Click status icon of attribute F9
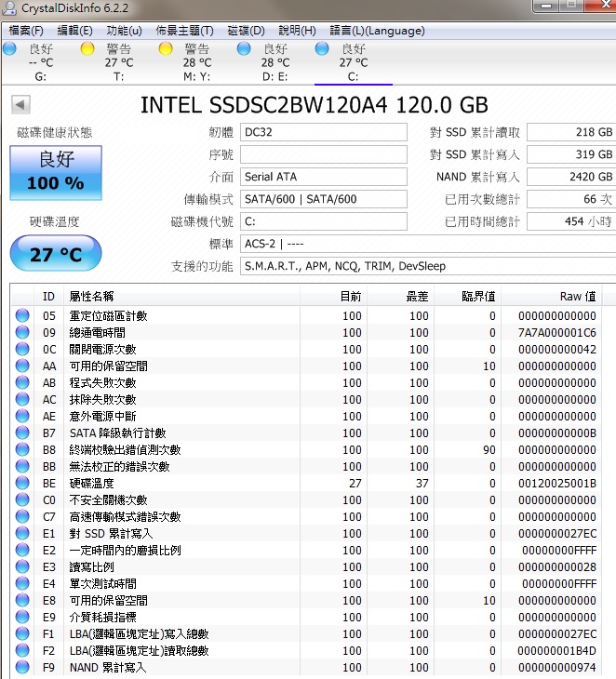The width and height of the screenshot is (616, 679). click(x=22, y=667)
